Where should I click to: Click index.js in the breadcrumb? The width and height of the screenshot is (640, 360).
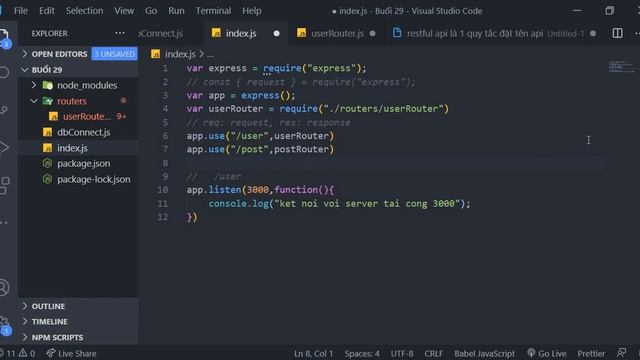click(180, 54)
